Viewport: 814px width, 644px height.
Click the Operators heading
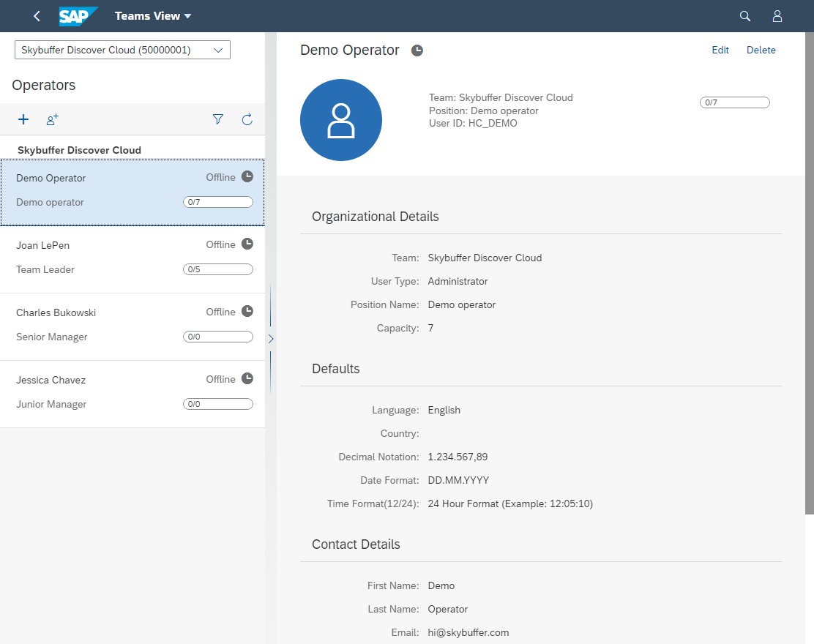(44, 85)
